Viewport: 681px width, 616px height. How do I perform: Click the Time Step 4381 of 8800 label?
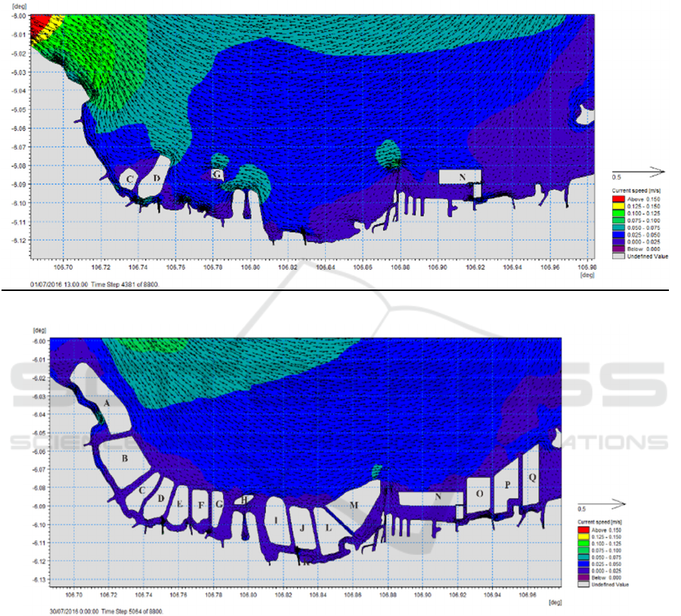point(125,284)
